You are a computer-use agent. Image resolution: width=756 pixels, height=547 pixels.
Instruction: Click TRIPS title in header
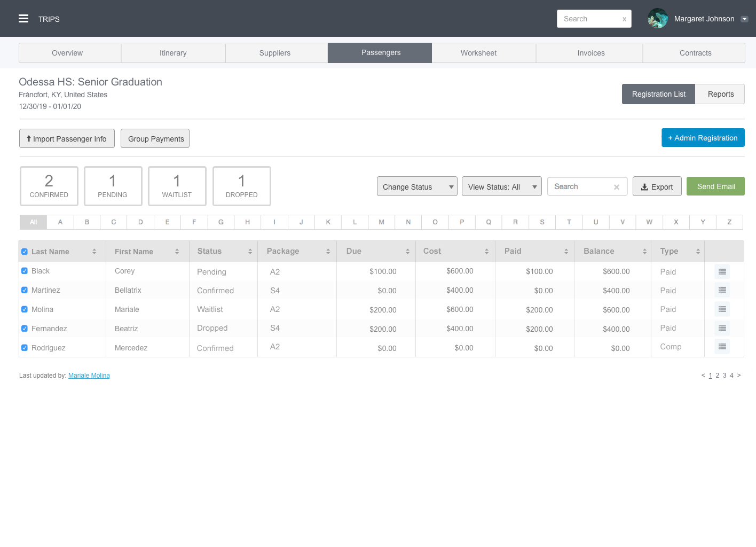[49, 19]
